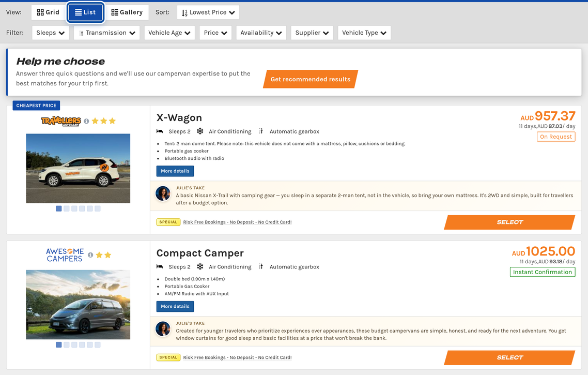This screenshot has height=375, width=588.
Task: Expand the Supplier filter
Action: click(x=312, y=33)
